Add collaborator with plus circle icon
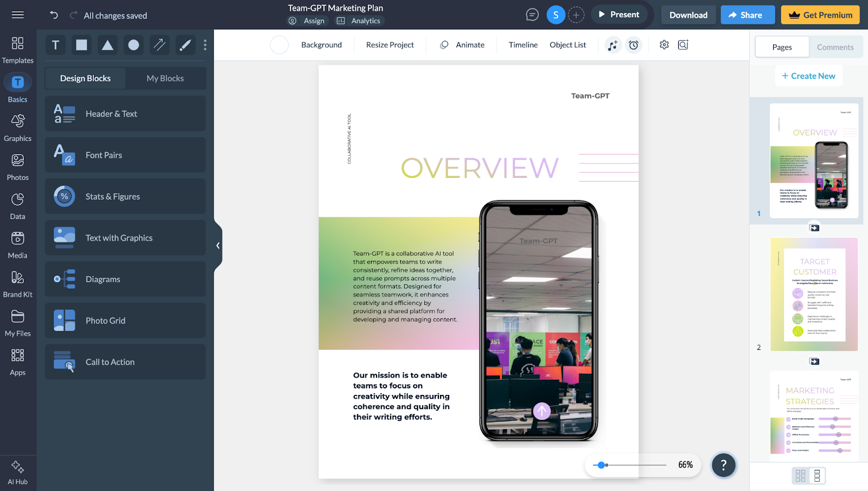Image resolution: width=868 pixels, height=491 pixels. click(x=576, y=15)
